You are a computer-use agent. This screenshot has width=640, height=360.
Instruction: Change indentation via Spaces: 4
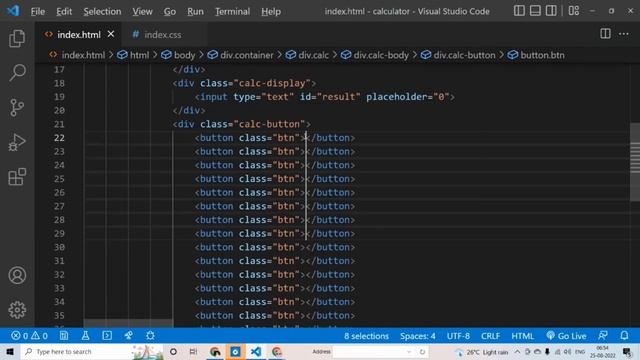tap(418, 336)
